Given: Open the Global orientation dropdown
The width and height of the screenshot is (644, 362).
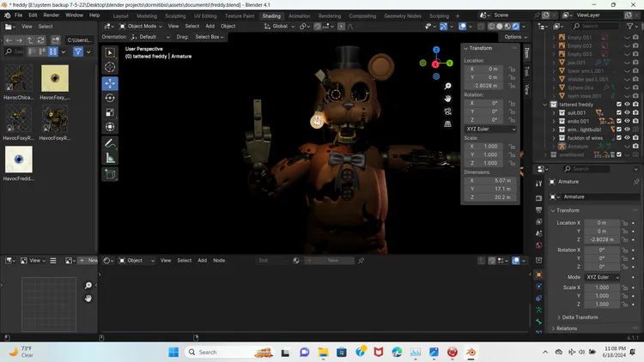Looking at the screenshot, I should pyautogui.click(x=280, y=27).
